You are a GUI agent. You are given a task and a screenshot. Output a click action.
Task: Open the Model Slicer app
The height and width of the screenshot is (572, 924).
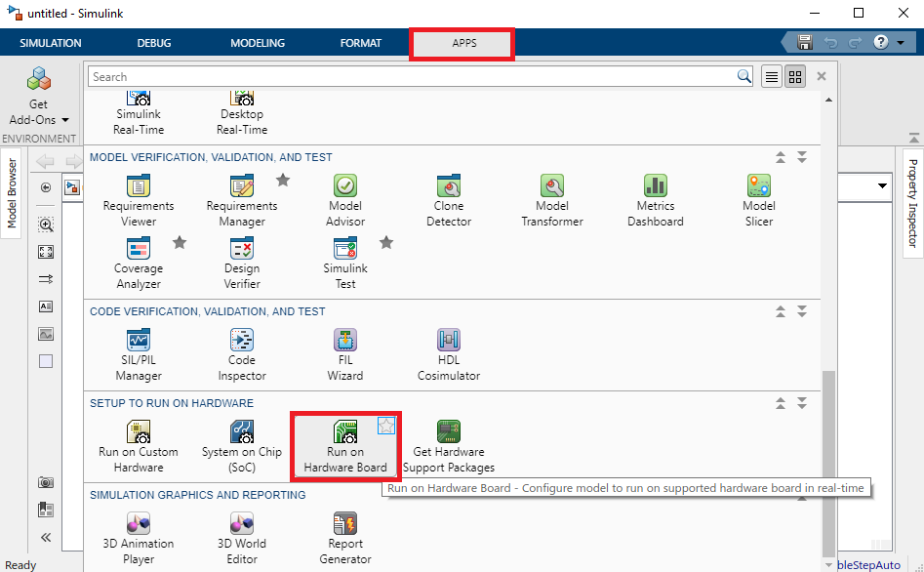point(759,198)
